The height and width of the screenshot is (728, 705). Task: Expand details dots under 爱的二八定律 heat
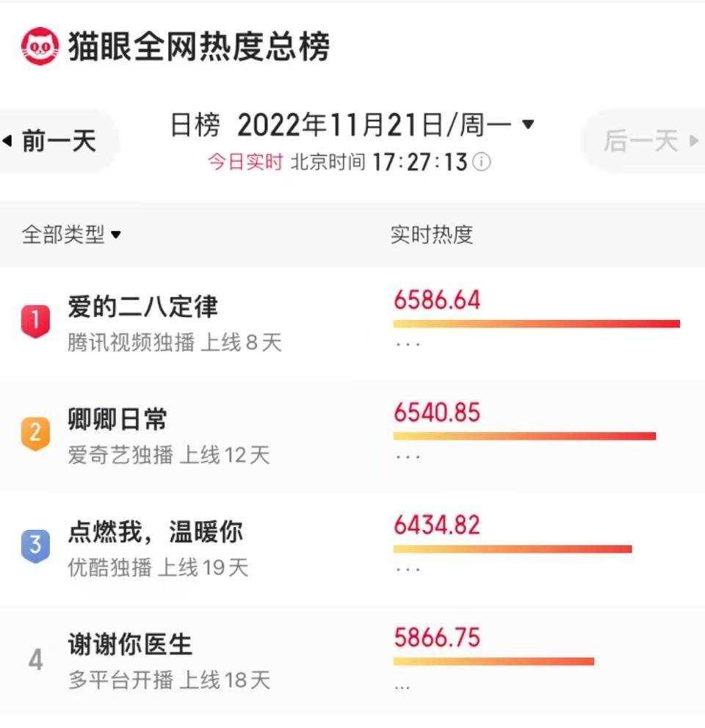pos(408,343)
